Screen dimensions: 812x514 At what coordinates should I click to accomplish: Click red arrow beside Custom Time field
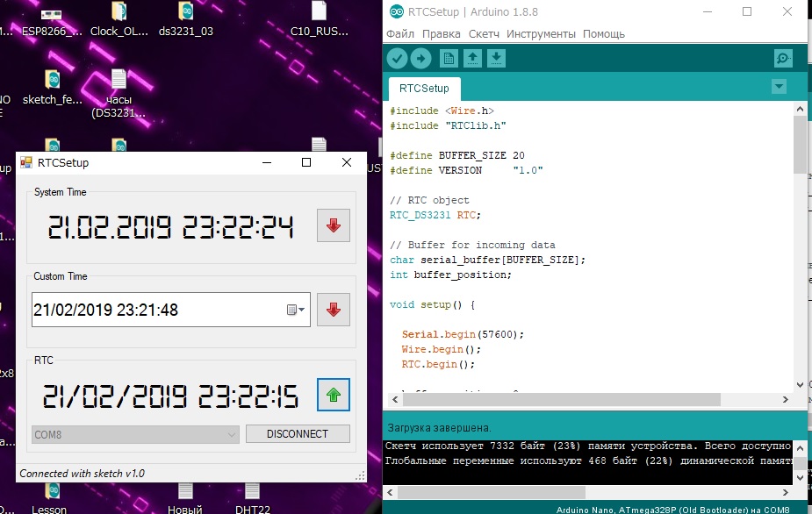point(333,310)
